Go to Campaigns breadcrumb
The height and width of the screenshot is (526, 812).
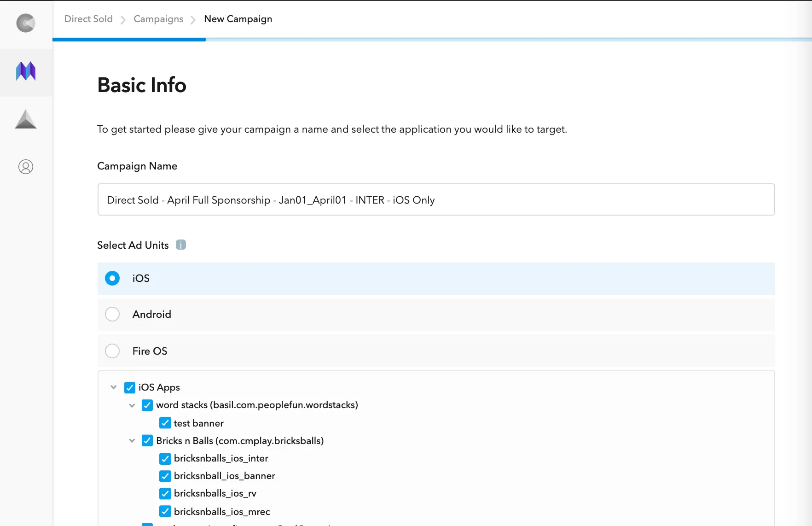pyautogui.click(x=158, y=19)
